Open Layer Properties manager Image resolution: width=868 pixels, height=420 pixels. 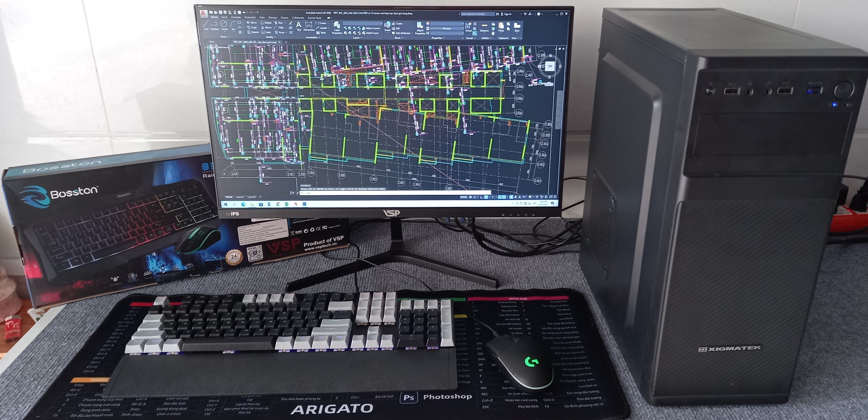pos(337,28)
